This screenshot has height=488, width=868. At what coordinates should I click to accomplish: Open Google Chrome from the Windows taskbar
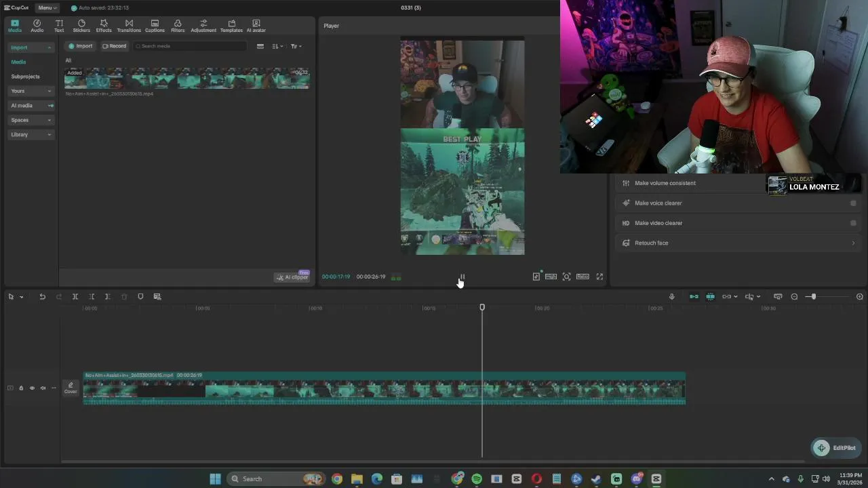coord(337,479)
